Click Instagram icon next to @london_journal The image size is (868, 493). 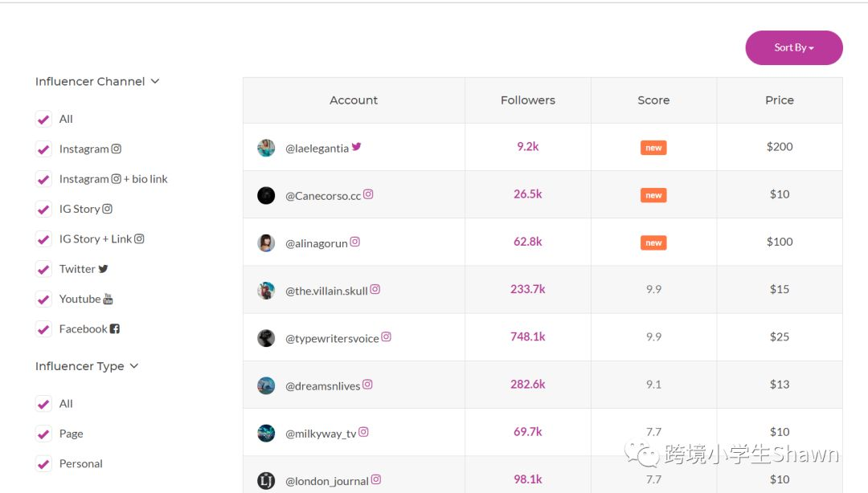click(376, 479)
